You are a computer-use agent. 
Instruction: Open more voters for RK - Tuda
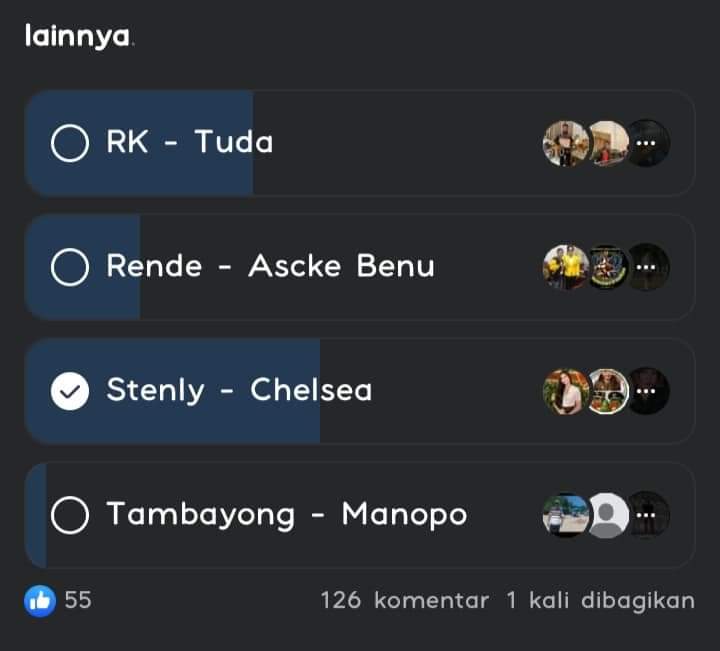coord(647,143)
